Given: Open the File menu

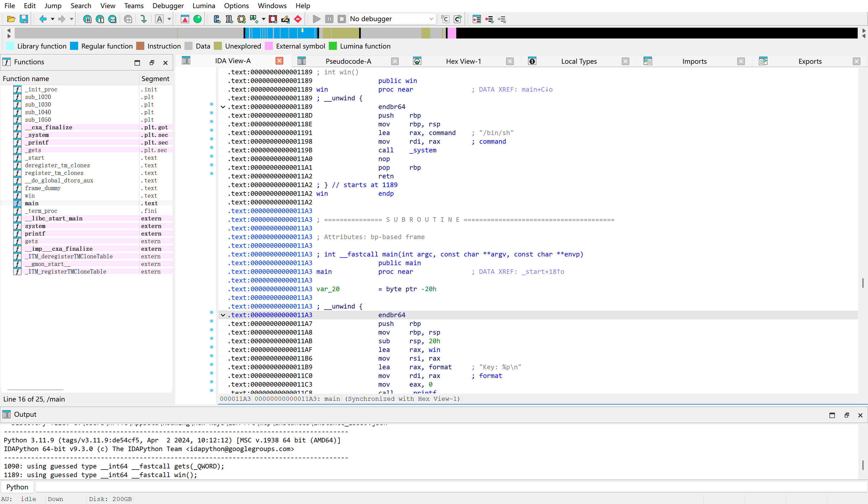Looking at the screenshot, I should pos(10,6).
